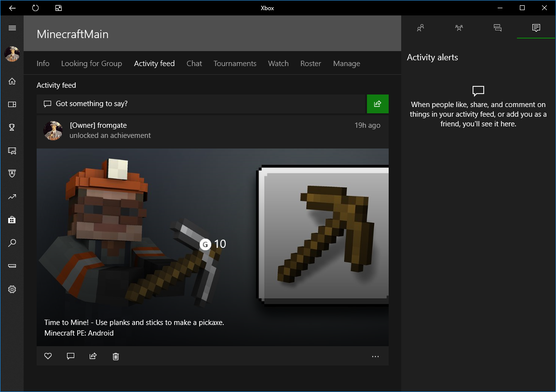Open more options ellipsis on post
Screen dimensions: 556x392
tap(375, 357)
